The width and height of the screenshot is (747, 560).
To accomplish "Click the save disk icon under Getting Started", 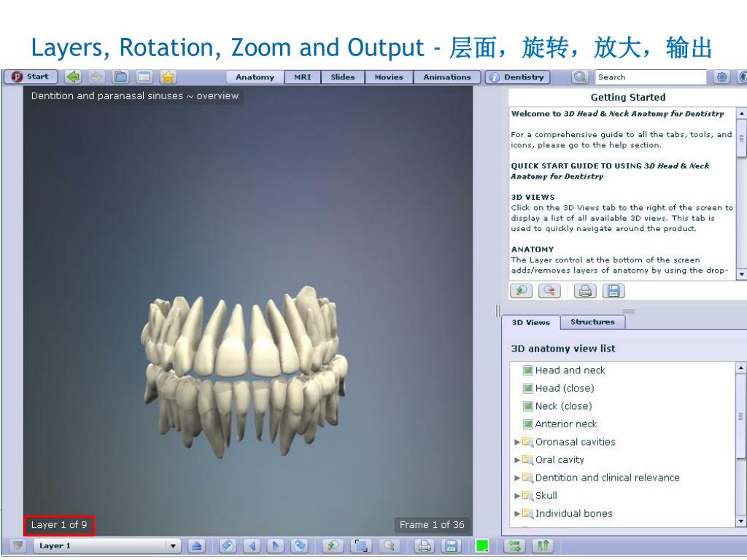I will [614, 291].
